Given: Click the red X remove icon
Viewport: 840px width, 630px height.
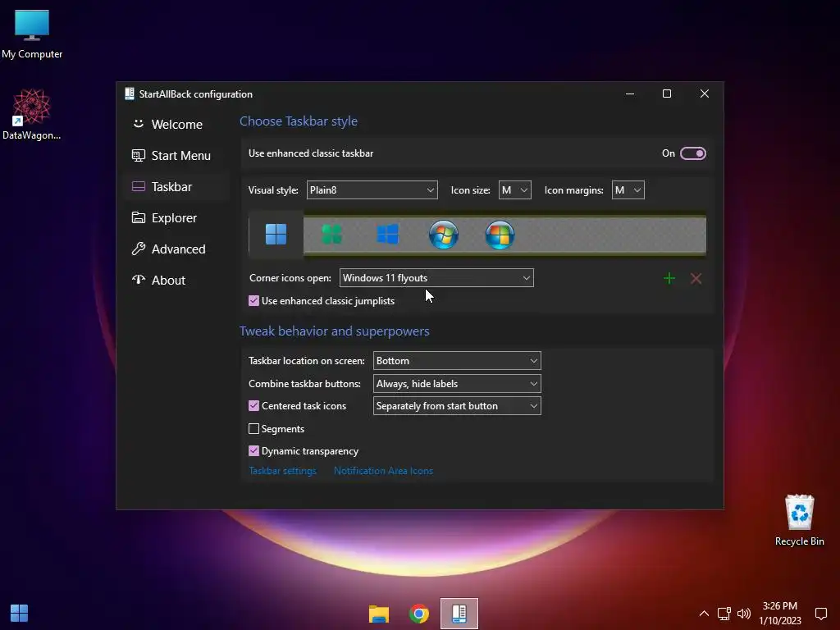Looking at the screenshot, I should click(696, 279).
